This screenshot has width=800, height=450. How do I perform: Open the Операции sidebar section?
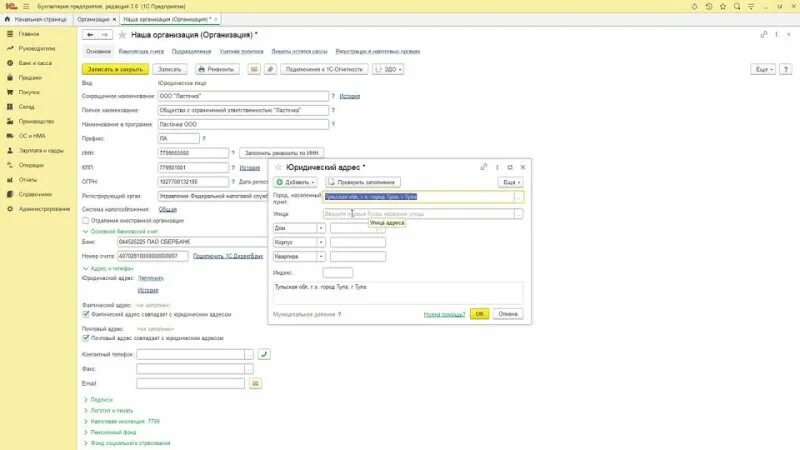point(31,165)
